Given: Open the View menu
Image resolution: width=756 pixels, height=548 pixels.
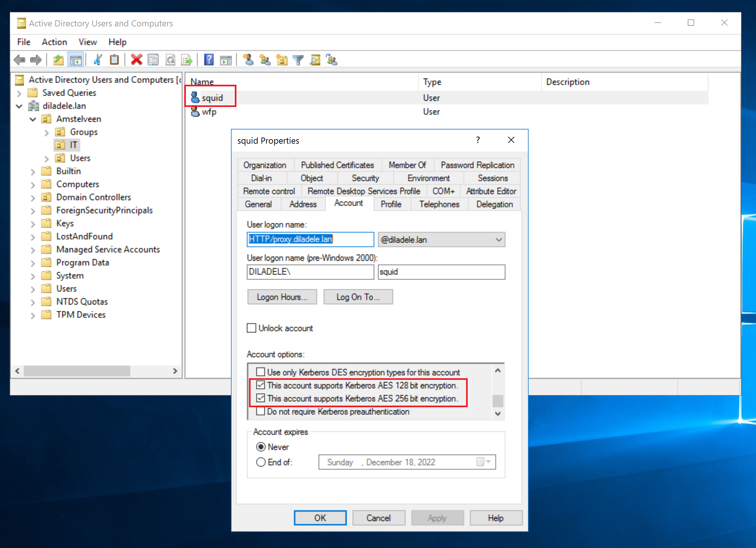Looking at the screenshot, I should click(88, 42).
